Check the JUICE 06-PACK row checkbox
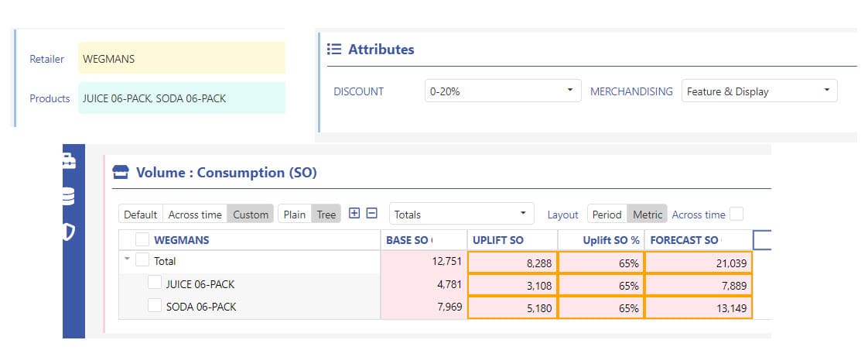This screenshot has width=868, height=364. [x=155, y=283]
